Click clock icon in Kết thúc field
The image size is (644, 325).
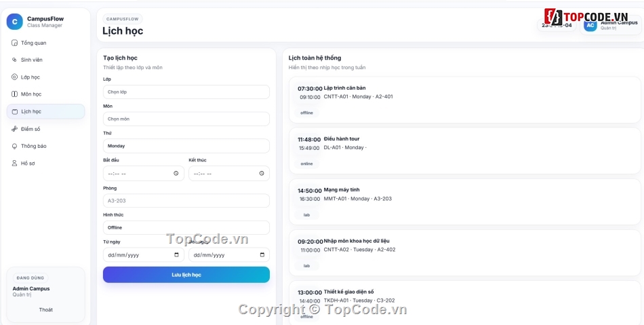(x=262, y=174)
